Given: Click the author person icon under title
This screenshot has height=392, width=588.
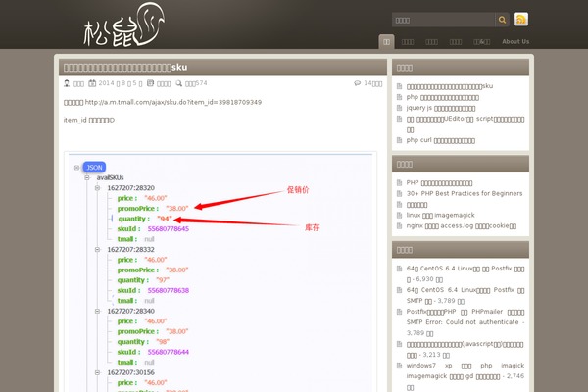Looking at the screenshot, I should click(x=67, y=83).
